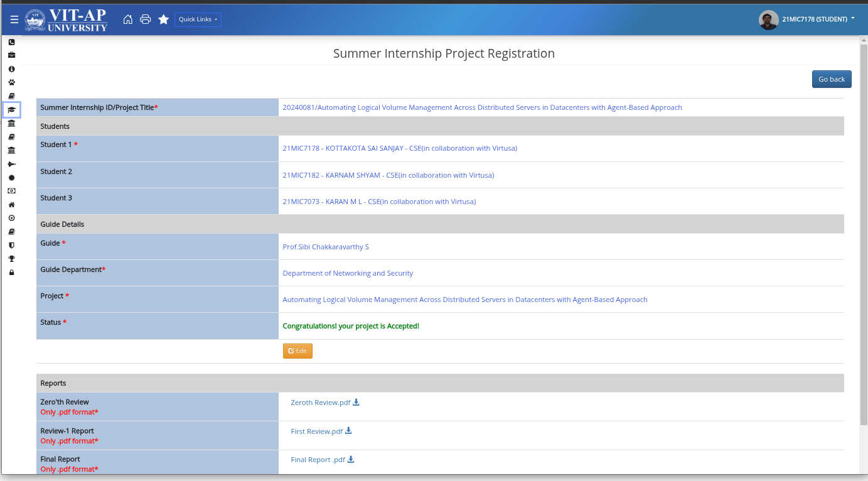Click the star favorites icon
This screenshot has width=868, height=481.
163,19
